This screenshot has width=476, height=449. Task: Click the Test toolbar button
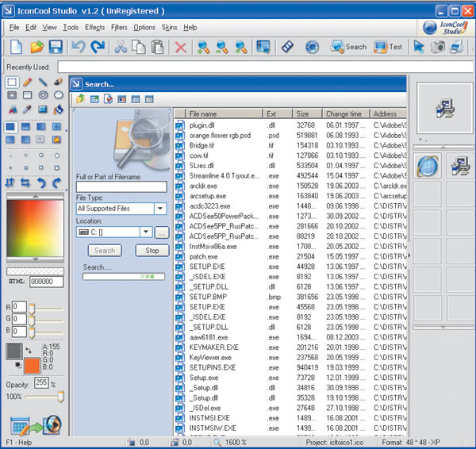[x=388, y=47]
